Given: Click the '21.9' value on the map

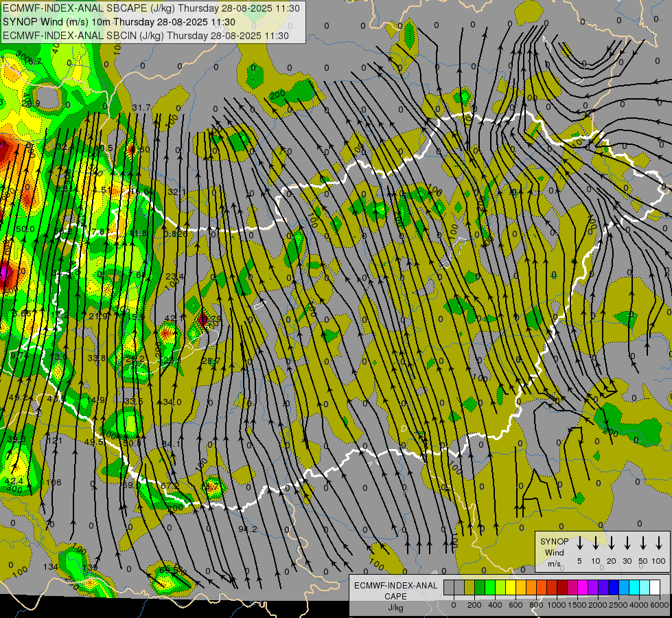Looking at the screenshot, I should coord(98,317).
